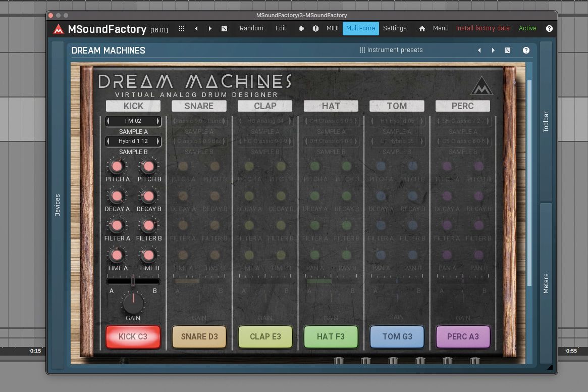Image resolution: width=588 pixels, height=392 pixels.
Task: Switch to the SNARE channel tab
Action: pyautogui.click(x=199, y=106)
